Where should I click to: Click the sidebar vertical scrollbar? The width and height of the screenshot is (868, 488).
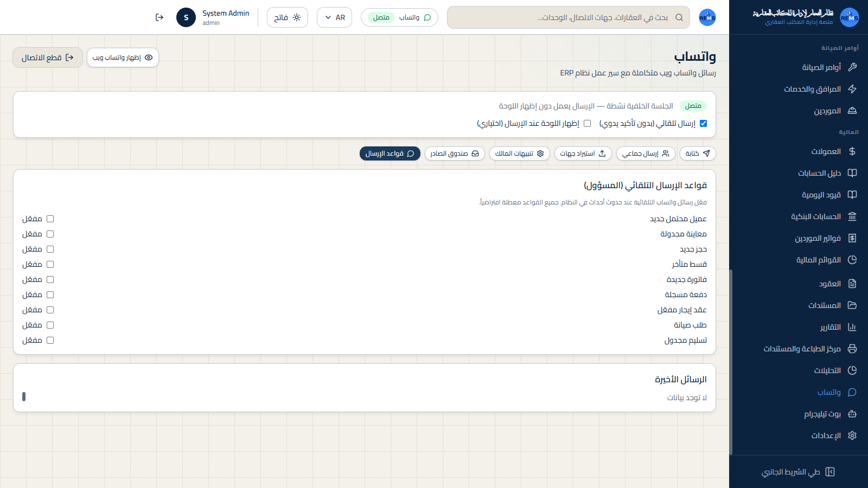click(x=731, y=362)
